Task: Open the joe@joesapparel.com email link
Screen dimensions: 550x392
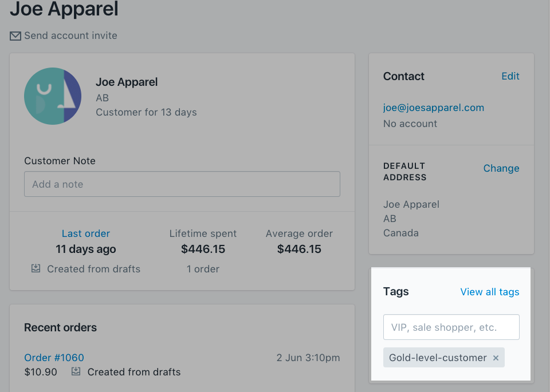Action: 434,108
